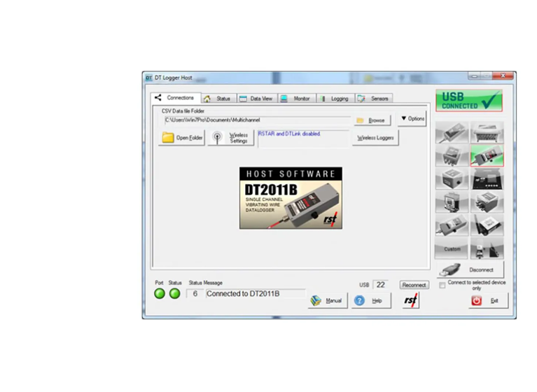Switch to the Monitor tab
537x392 pixels.
(x=297, y=99)
